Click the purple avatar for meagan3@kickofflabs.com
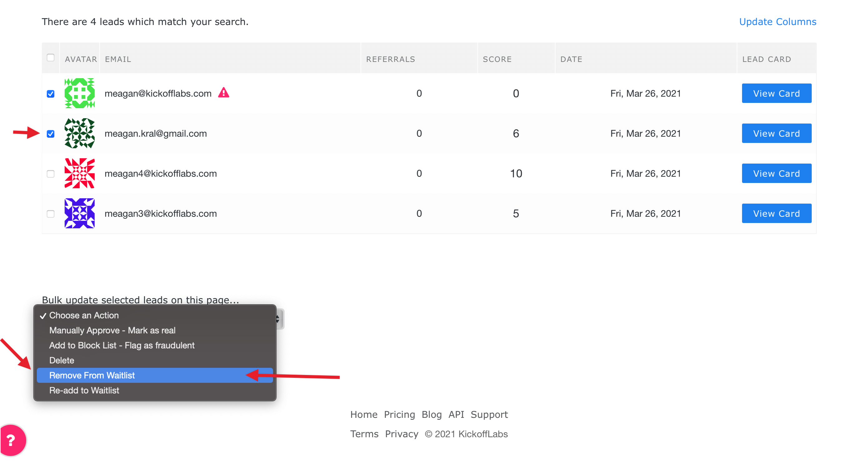Viewport: 868px width, 461px height. [x=80, y=213]
